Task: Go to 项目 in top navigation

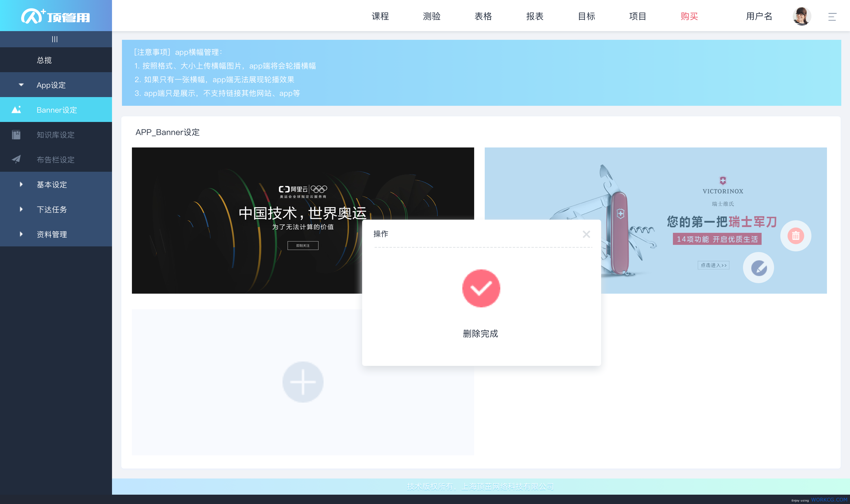Action: click(637, 16)
